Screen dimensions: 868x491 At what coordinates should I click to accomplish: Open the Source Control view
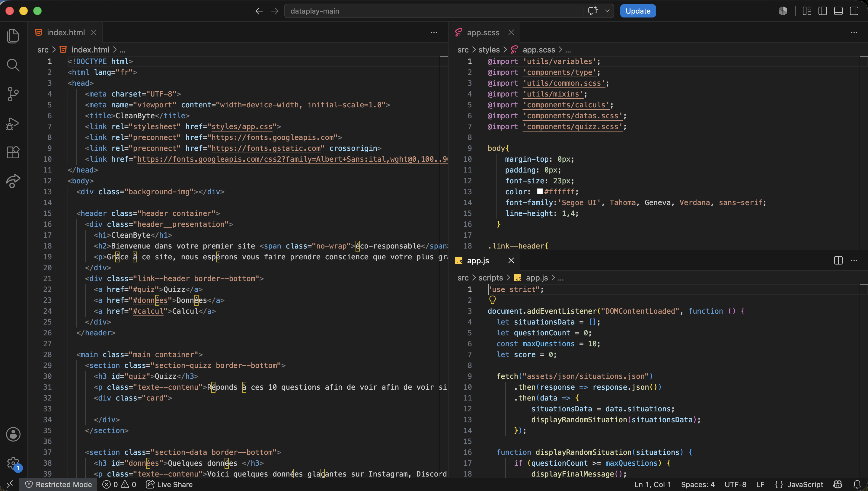pyautogui.click(x=13, y=94)
